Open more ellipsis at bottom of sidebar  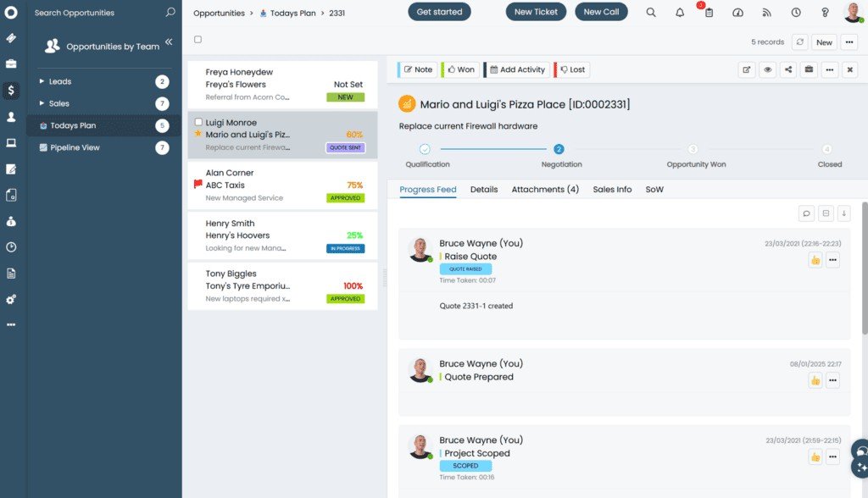pyautogui.click(x=10, y=325)
